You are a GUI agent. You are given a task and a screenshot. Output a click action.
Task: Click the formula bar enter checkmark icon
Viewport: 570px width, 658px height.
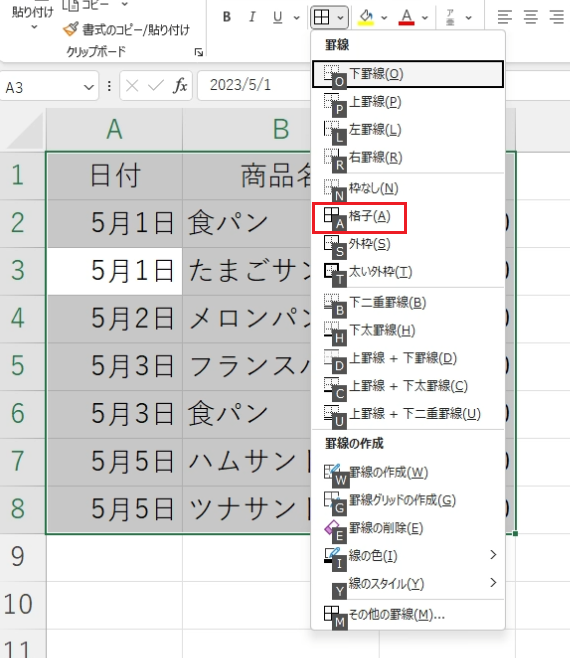tap(156, 86)
